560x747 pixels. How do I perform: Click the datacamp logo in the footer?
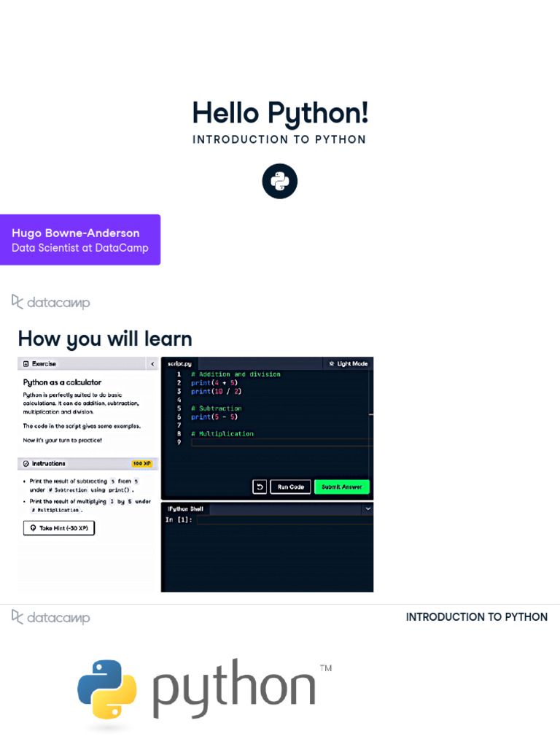click(x=50, y=617)
